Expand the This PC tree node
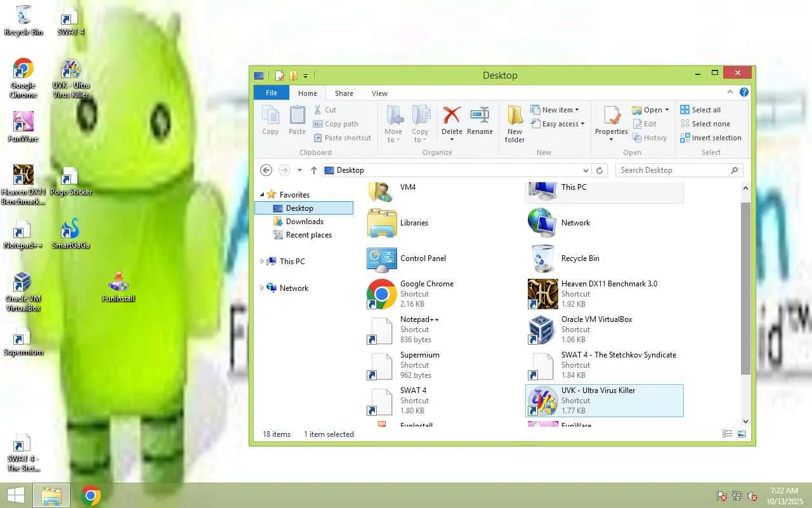Image resolution: width=812 pixels, height=508 pixels. pos(262,262)
